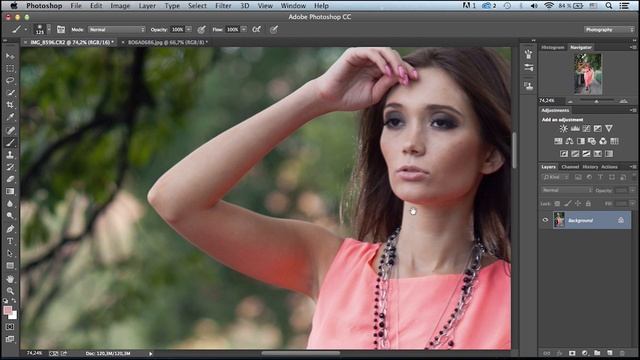The image size is (640, 360).
Task: Select the Quick Selection tool
Action: pos(10,93)
